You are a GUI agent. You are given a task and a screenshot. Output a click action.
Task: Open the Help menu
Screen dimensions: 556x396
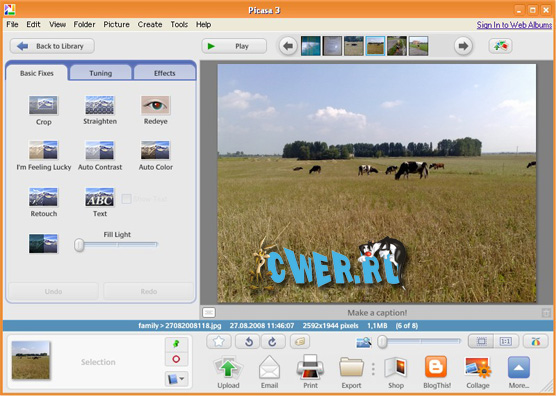[x=204, y=24]
